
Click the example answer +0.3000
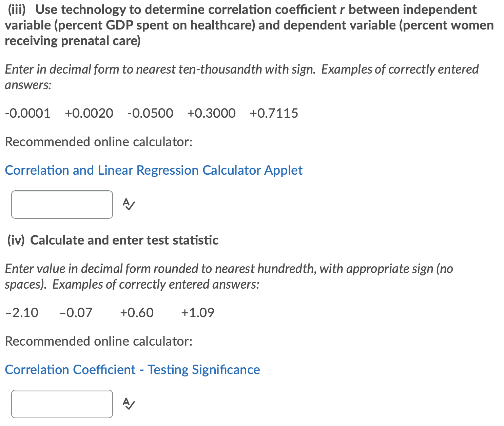[211, 113]
